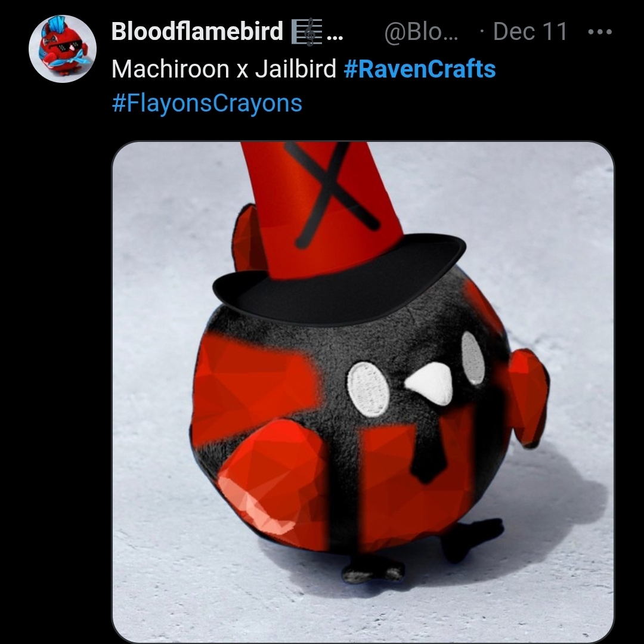Viewport: 644px width, 644px height.
Task: Open the three-dot more options menu
Action: [600, 32]
